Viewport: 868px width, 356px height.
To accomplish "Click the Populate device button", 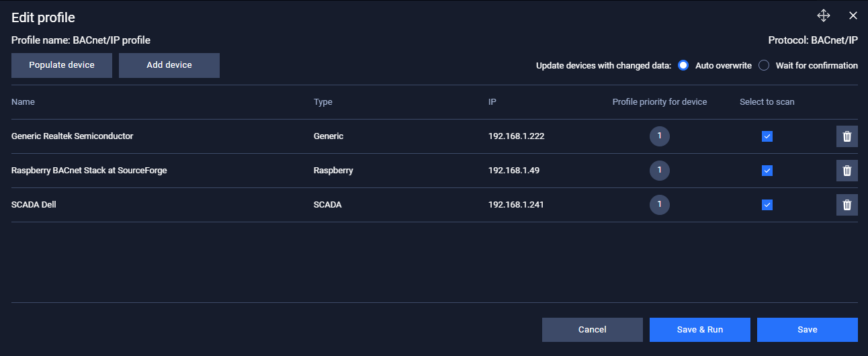I will tap(62, 66).
